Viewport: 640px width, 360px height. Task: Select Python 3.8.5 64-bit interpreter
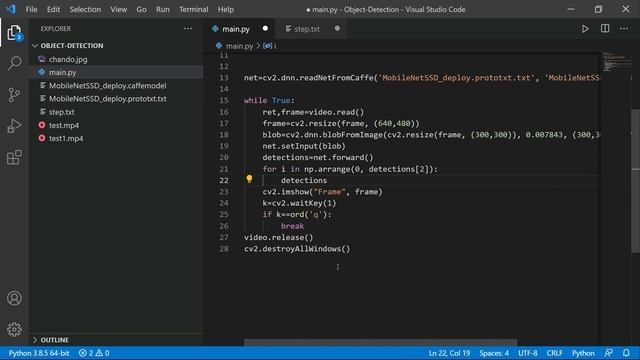39,353
